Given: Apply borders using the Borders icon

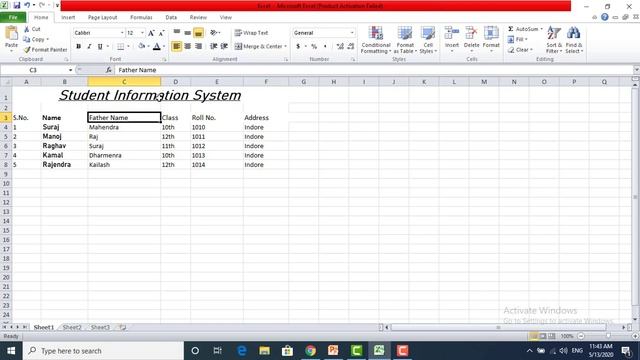Looking at the screenshot, I should tap(120, 47).
